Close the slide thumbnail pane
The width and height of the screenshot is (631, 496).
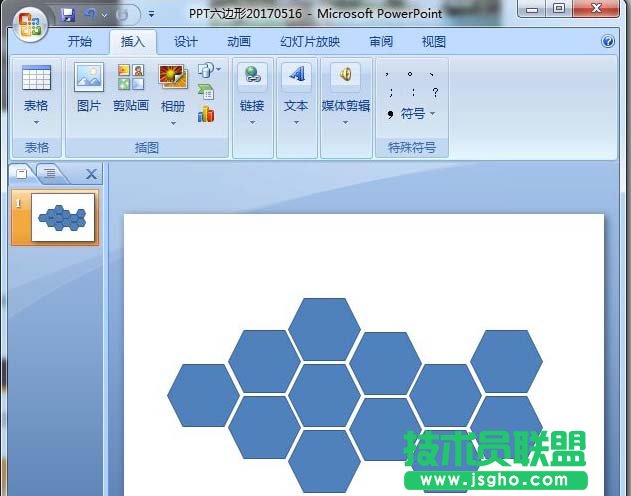point(92,174)
